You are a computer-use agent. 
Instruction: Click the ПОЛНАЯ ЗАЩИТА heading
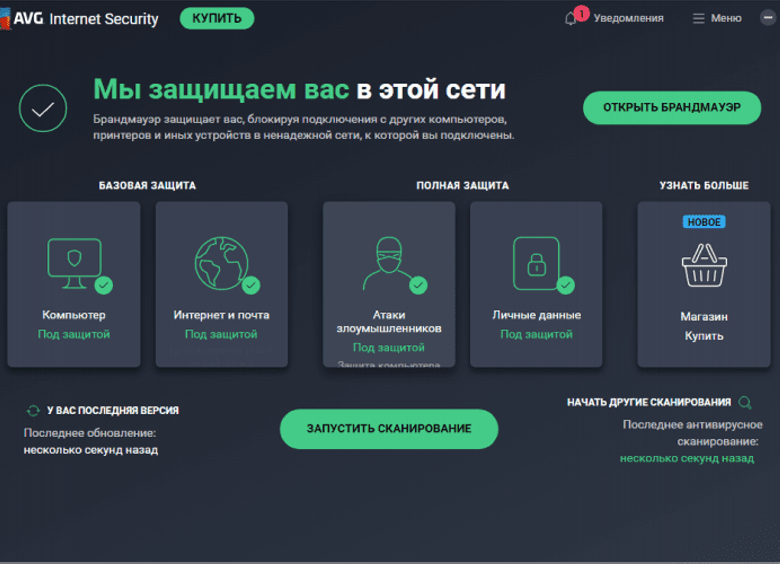463,186
